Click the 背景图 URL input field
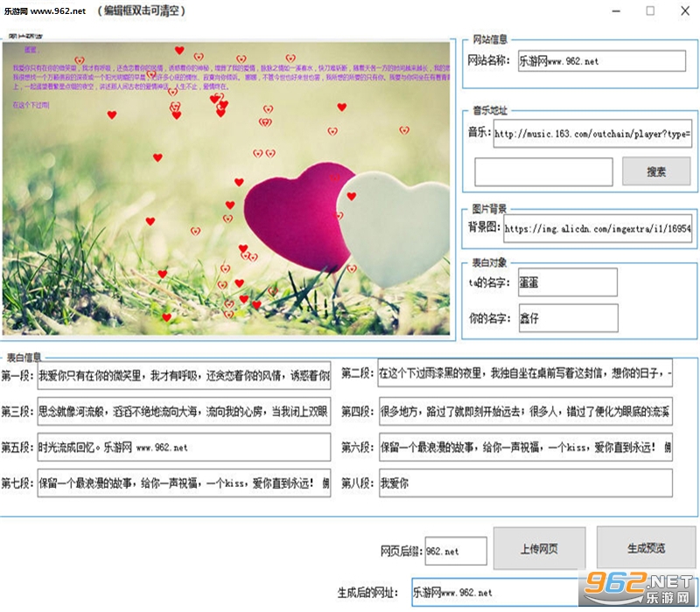 click(x=598, y=228)
